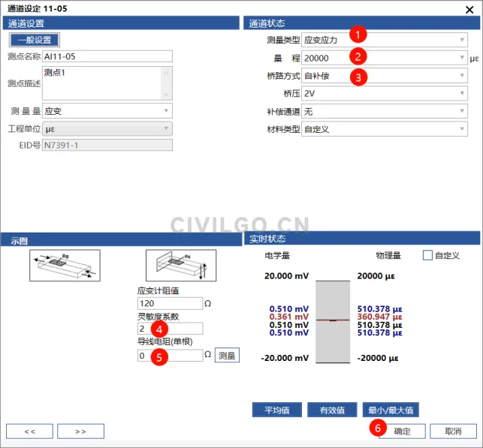Click the 一般设置 button
Viewport: 483px width, 448px height.
click(x=34, y=40)
